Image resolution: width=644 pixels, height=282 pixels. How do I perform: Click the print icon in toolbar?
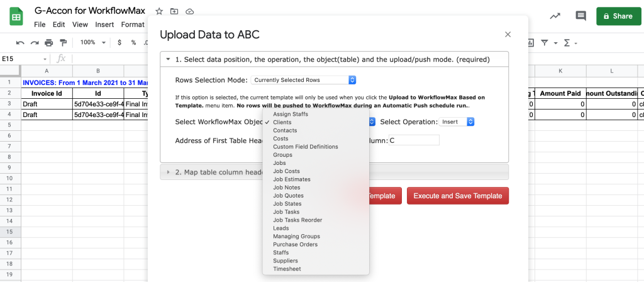[49, 42]
